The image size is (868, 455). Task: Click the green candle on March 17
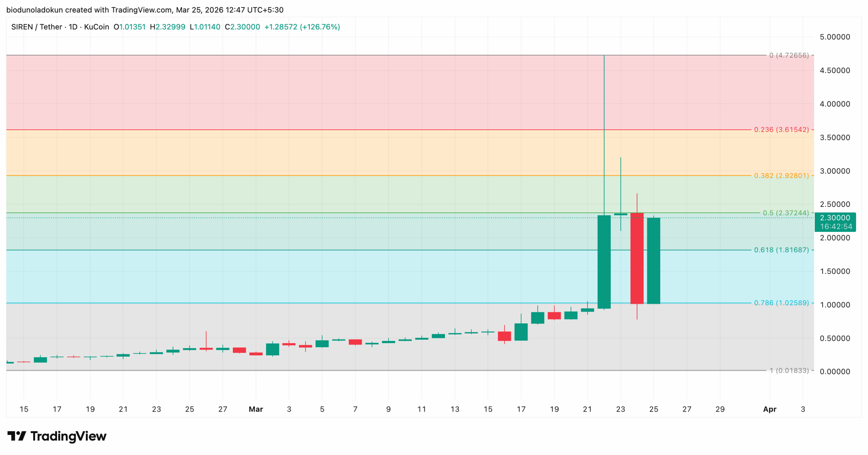(x=521, y=332)
